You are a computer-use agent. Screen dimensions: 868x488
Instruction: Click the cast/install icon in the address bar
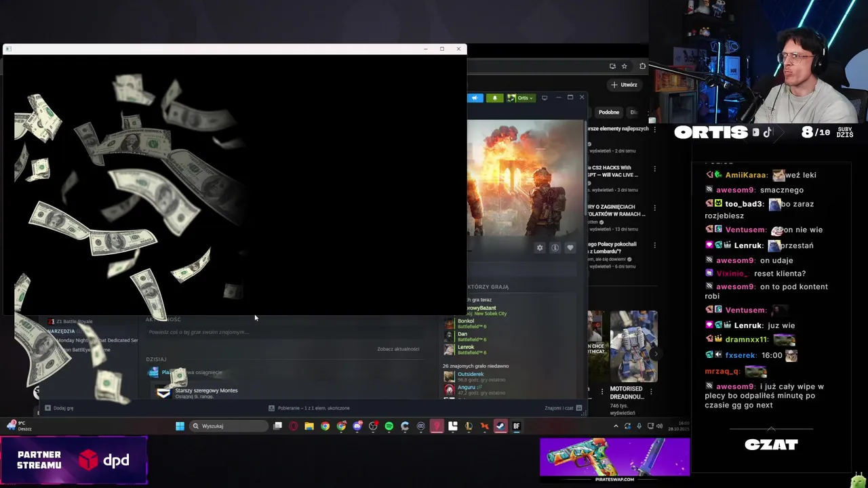pos(612,66)
